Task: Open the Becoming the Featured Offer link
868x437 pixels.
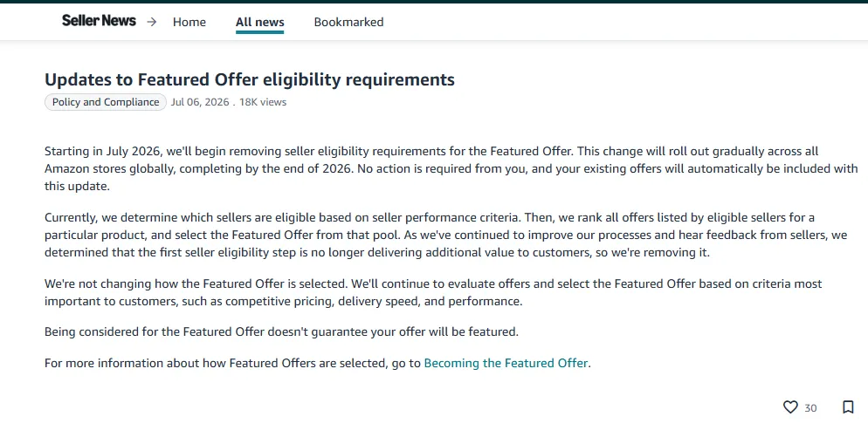Action: tap(506, 363)
